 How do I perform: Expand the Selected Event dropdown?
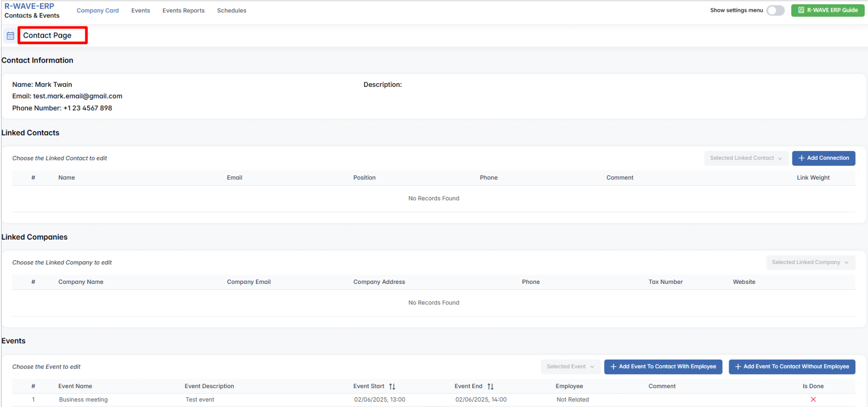[x=570, y=367]
